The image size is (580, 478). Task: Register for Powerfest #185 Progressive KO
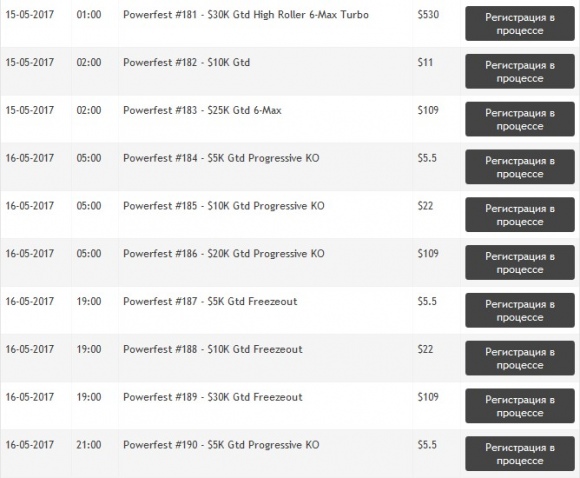point(520,215)
